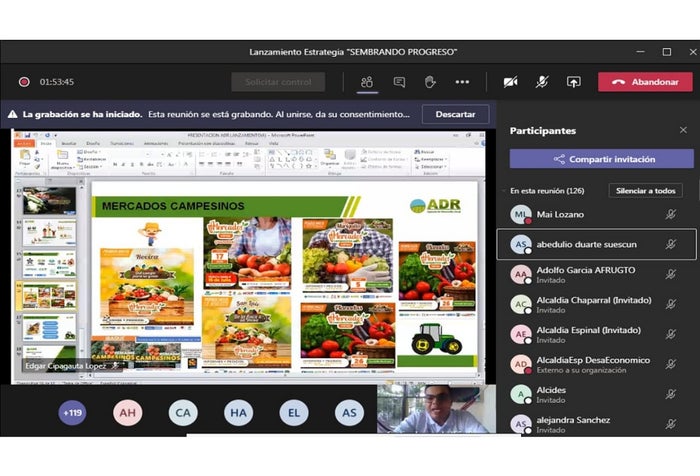Toggle the camera on or off
The height and width of the screenshot is (476, 700).
point(510,82)
